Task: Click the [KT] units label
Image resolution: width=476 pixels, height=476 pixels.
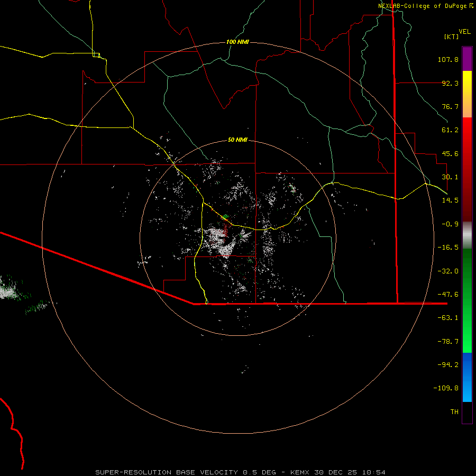Action: [x=452, y=36]
